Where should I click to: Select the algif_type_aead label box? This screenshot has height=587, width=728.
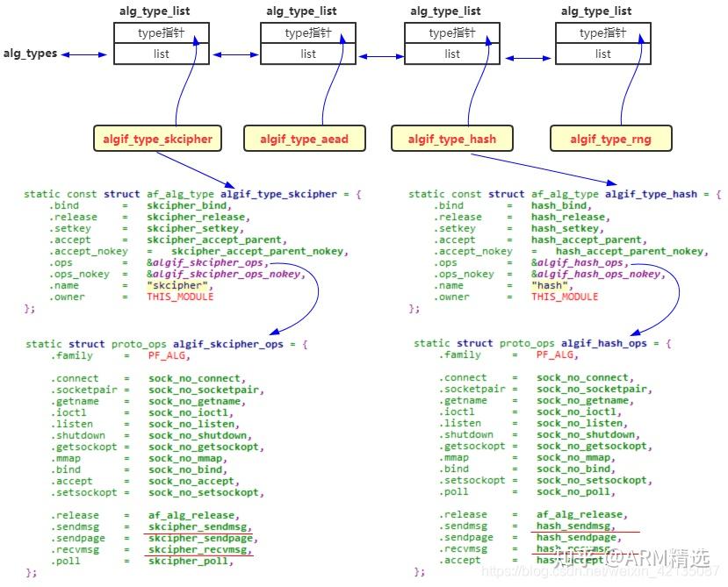[x=305, y=138]
